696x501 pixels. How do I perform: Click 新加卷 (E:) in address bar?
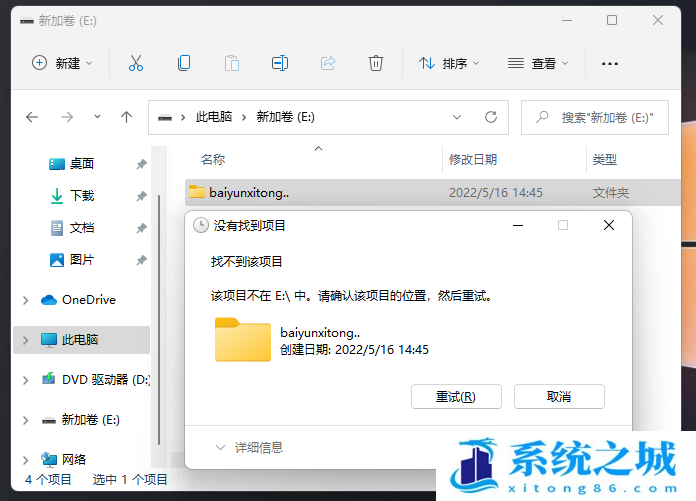285,117
